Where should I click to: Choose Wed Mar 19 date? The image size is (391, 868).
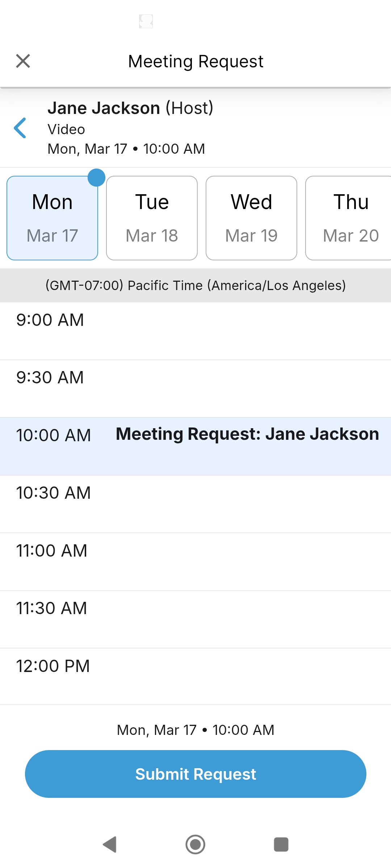point(251,218)
